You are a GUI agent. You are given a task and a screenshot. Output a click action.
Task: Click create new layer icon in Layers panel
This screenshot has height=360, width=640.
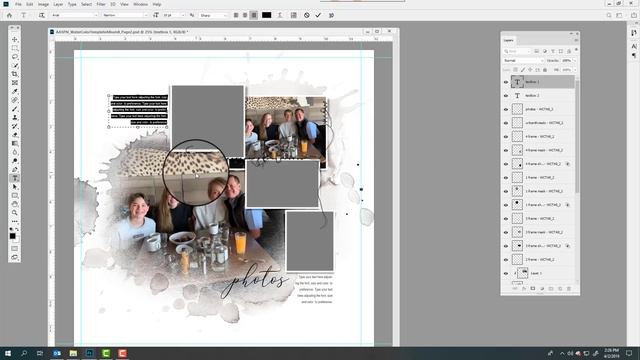pyautogui.click(x=560, y=289)
